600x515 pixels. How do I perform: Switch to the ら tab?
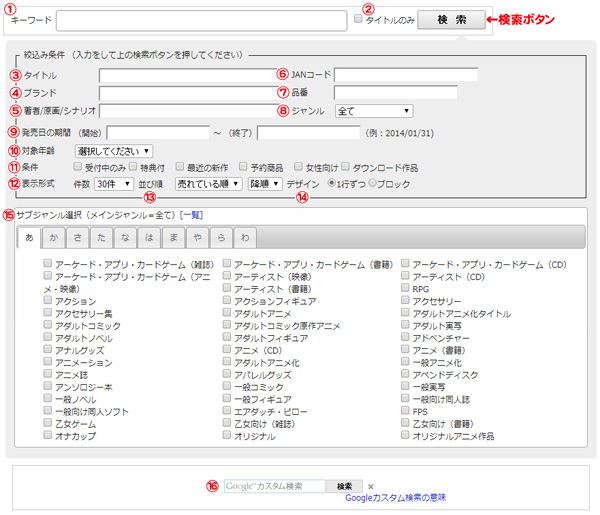coord(221,238)
